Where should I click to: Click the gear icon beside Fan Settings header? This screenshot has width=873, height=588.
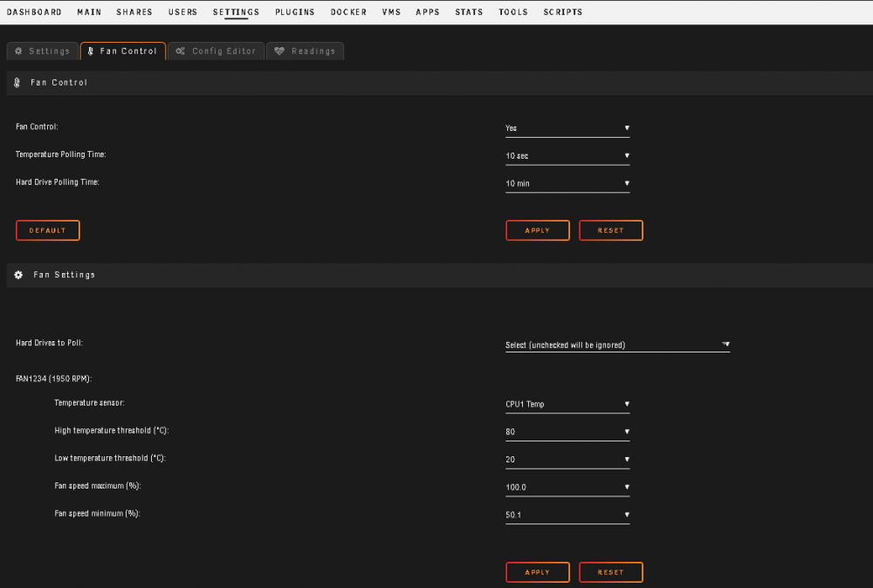pyautogui.click(x=18, y=275)
